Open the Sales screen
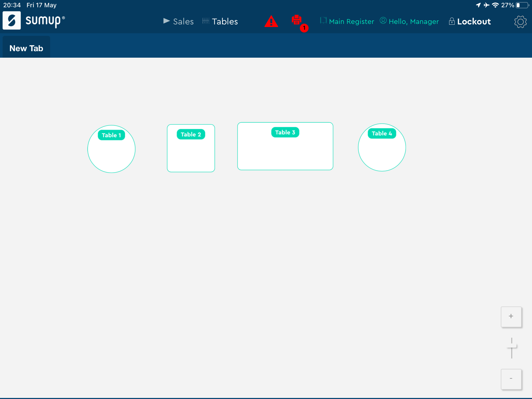 tap(183, 21)
